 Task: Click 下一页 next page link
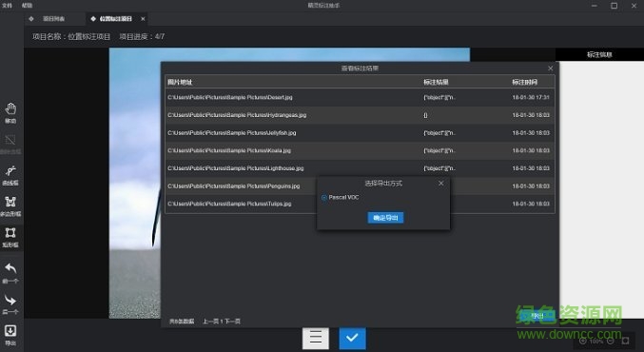click(x=232, y=322)
